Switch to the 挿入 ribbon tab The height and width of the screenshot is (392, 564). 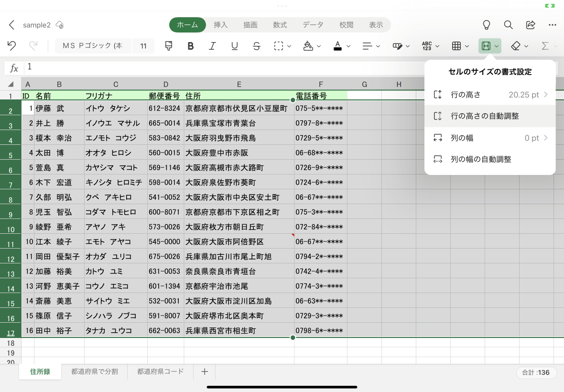(x=220, y=24)
